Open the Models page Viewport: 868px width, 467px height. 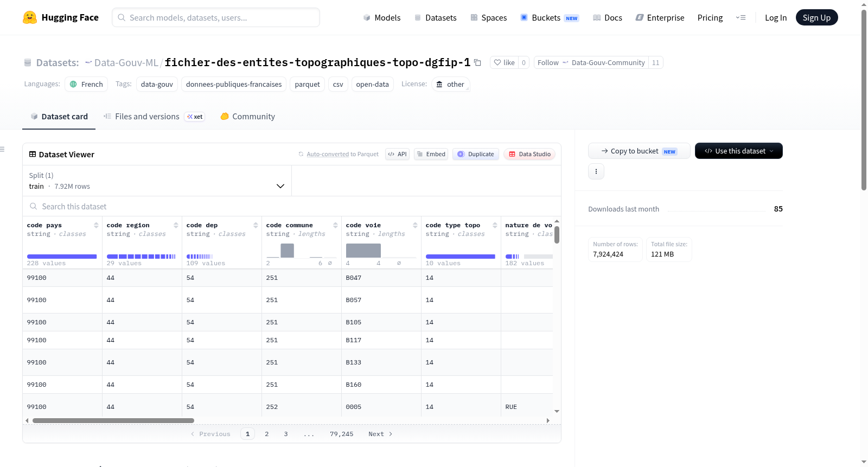(x=382, y=18)
